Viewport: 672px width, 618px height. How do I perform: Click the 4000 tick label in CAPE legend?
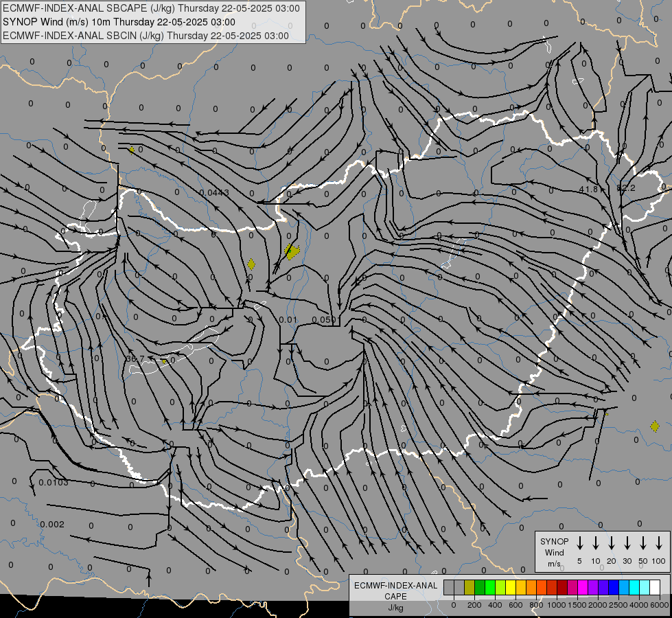pos(639,605)
